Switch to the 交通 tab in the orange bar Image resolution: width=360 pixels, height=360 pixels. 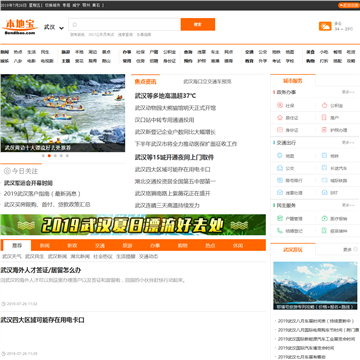coord(100,246)
